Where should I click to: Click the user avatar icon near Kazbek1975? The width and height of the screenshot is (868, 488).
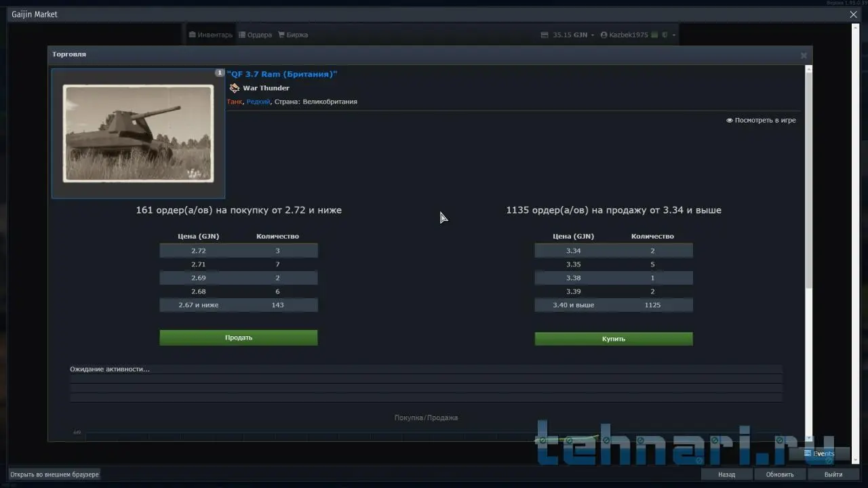click(x=604, y=35)
